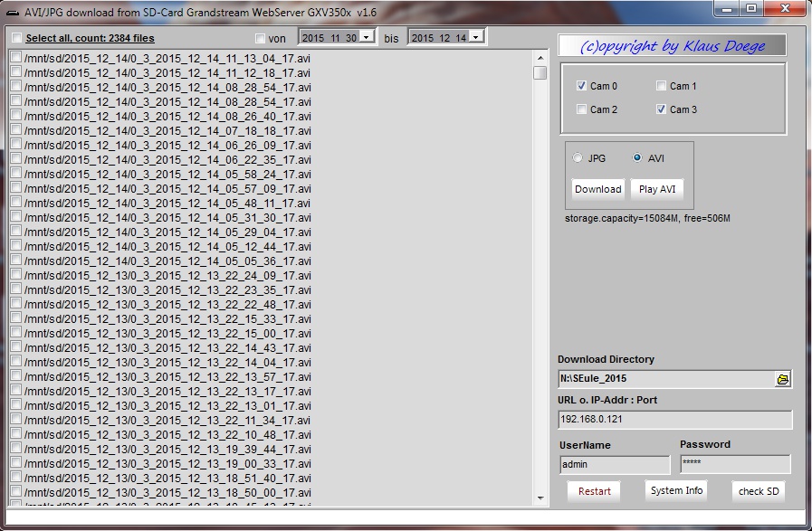This screenshot has height=531, width=812.
Task: Click the URL or IP-Addr input field
Action: click(x=674, y=420)
